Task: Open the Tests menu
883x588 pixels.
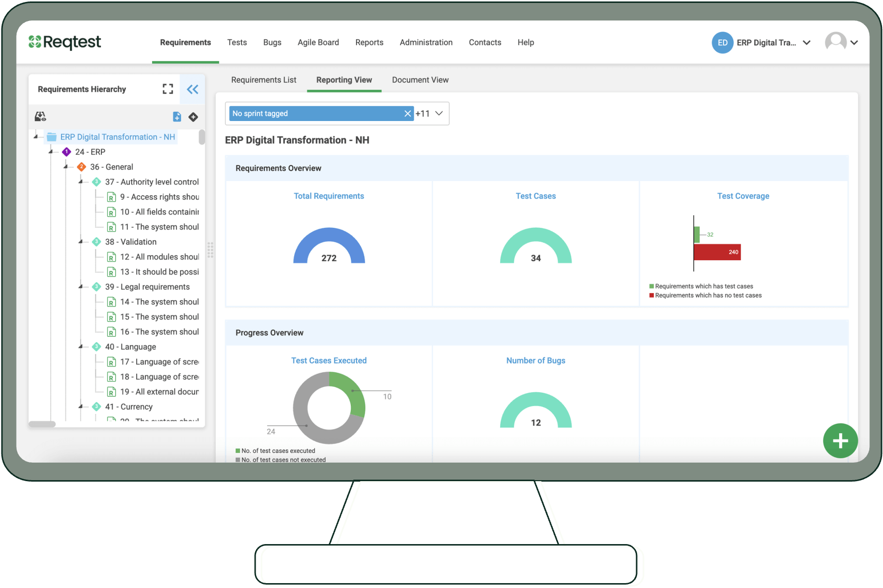Action: click(237, 42)
